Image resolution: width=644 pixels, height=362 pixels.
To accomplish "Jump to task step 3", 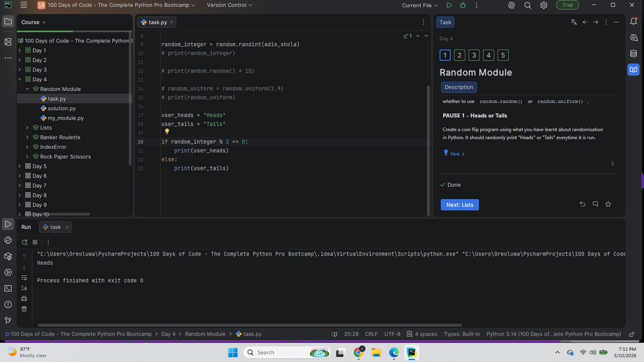I will 474,55.
